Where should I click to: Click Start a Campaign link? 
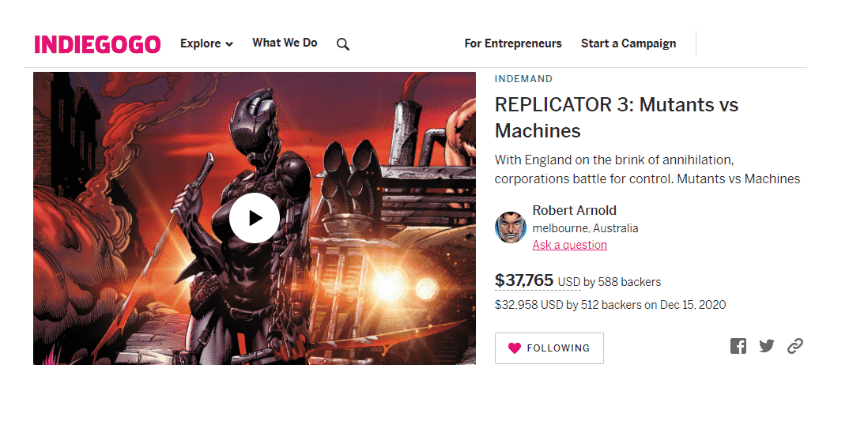(x=628, y=43)
